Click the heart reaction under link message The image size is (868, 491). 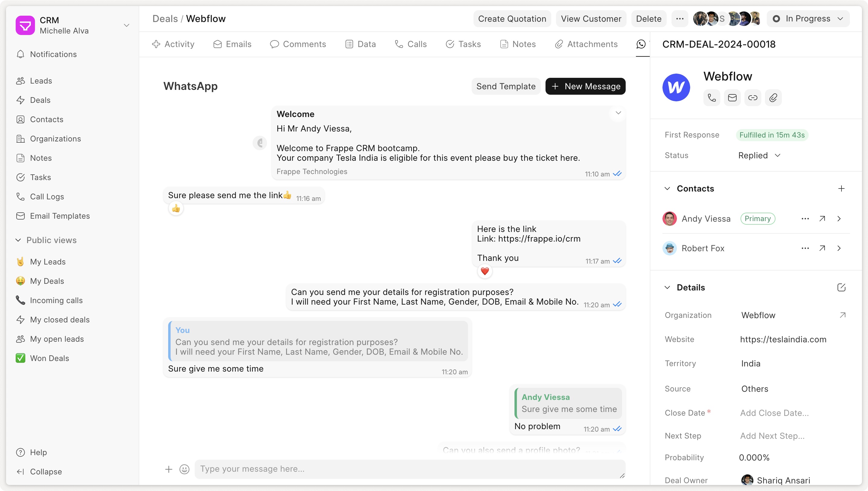tap(485, 271)
